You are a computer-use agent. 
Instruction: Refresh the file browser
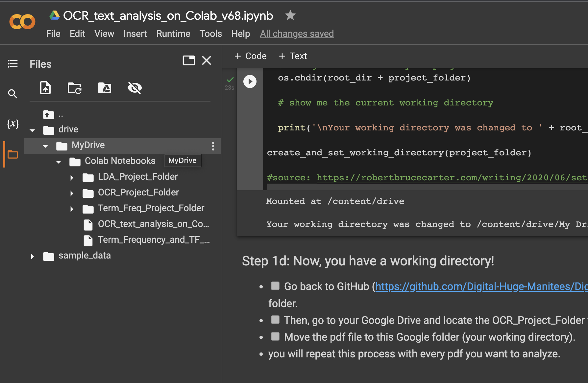(74, 88)
